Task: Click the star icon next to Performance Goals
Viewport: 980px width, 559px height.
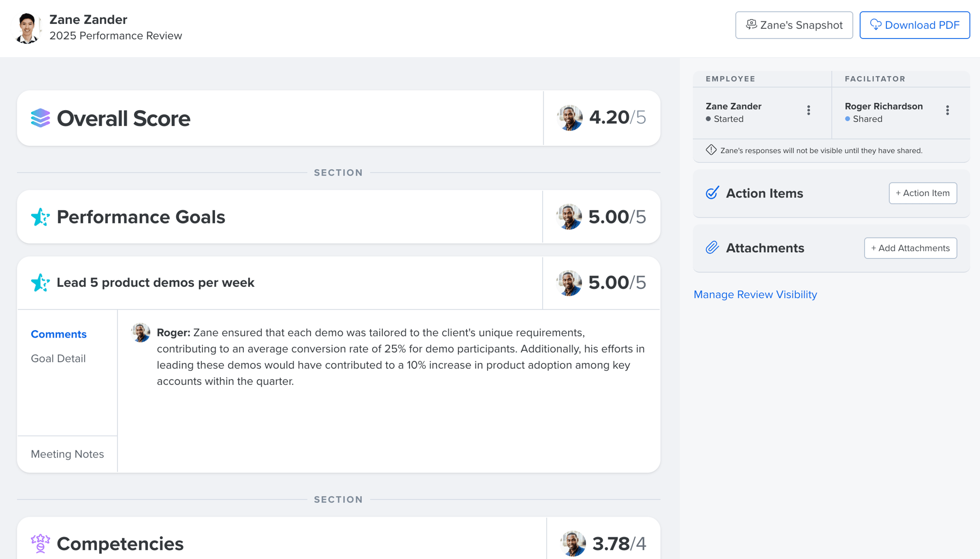Action: pyautogui.click(x=41, y=217)
